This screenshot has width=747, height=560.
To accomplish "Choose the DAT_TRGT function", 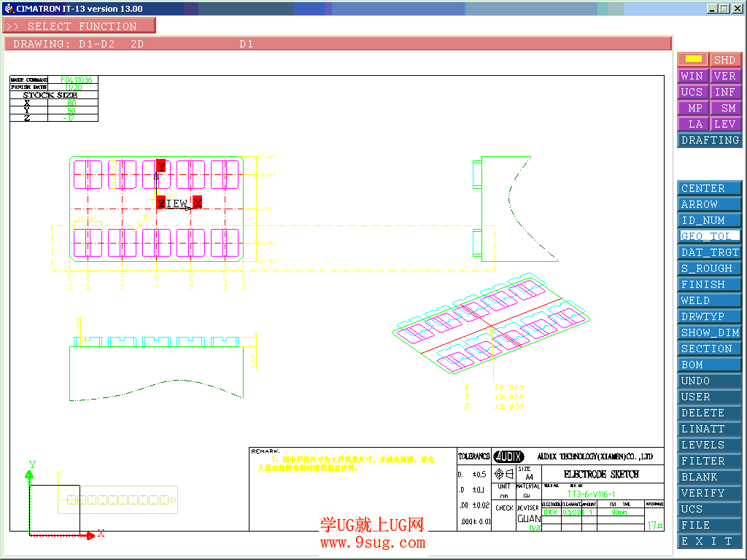I will (710, 252).
